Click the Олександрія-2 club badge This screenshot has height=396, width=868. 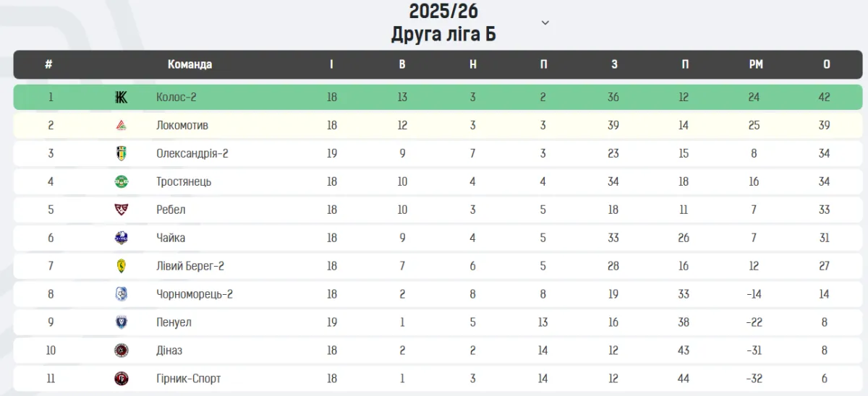pyautogui.click(x=122, y=153)
